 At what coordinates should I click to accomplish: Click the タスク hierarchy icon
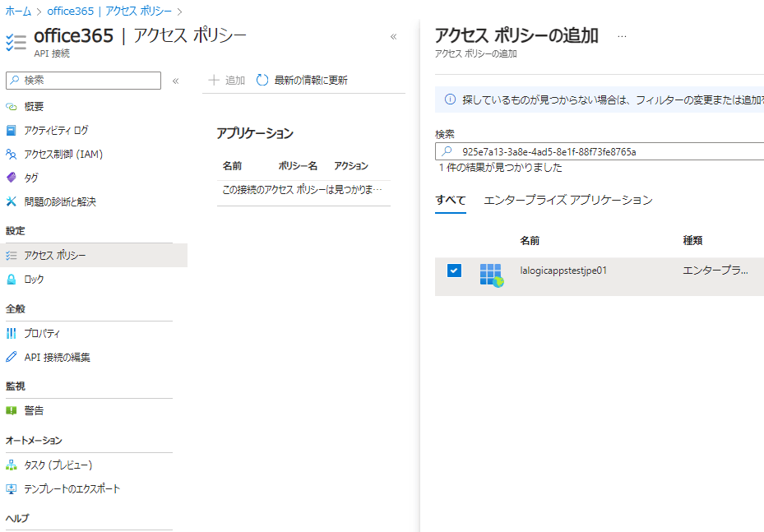12,465
